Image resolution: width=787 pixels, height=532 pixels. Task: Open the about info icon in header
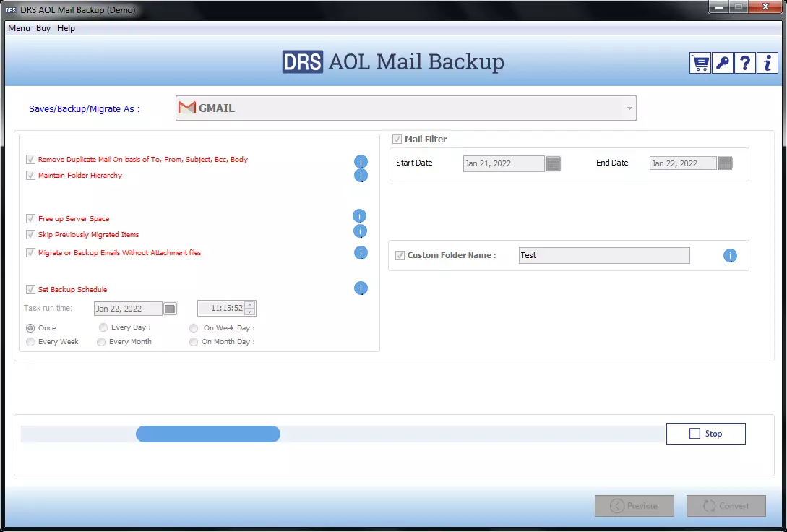(x=767, y=63)
